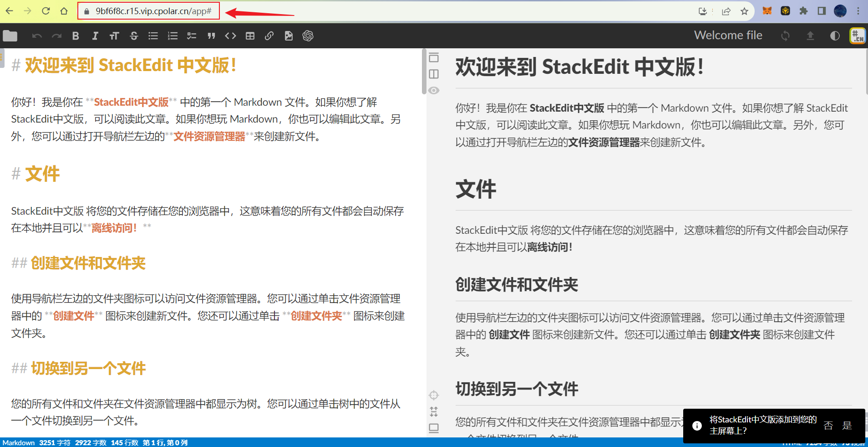Insert an unordered bullet list
The width and height of the screenshot is (868, 447).
153,36
